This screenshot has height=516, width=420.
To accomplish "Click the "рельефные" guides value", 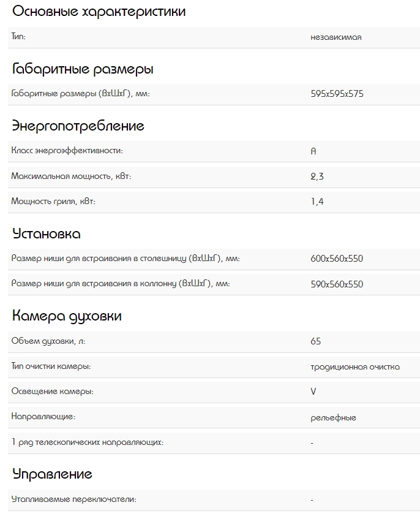I will (x=333, y=418).
